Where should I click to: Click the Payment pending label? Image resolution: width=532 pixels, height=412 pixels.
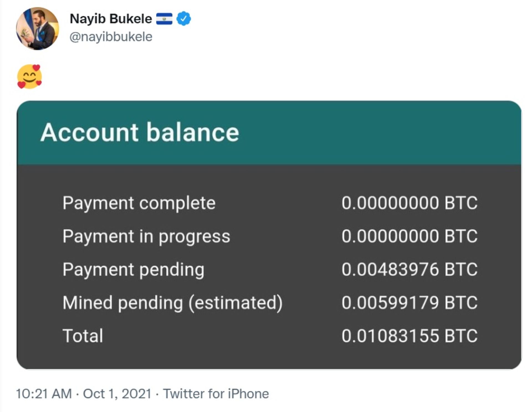click(x=133, y=270)
